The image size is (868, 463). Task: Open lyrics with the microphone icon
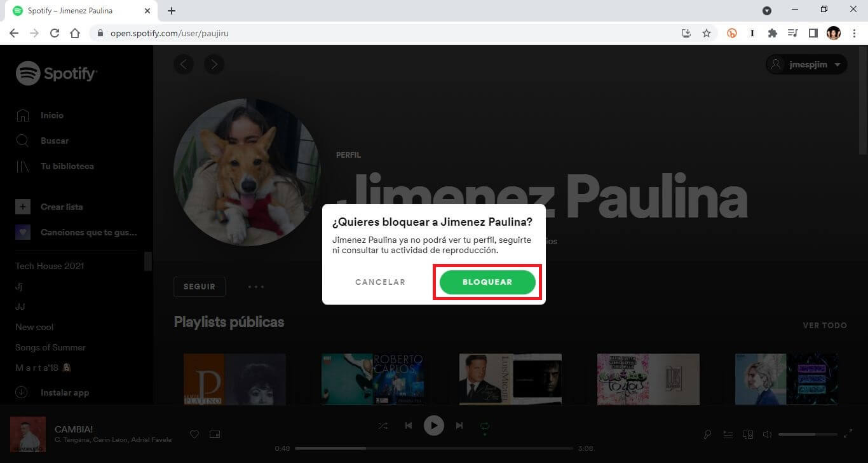(x=707, y=434)
